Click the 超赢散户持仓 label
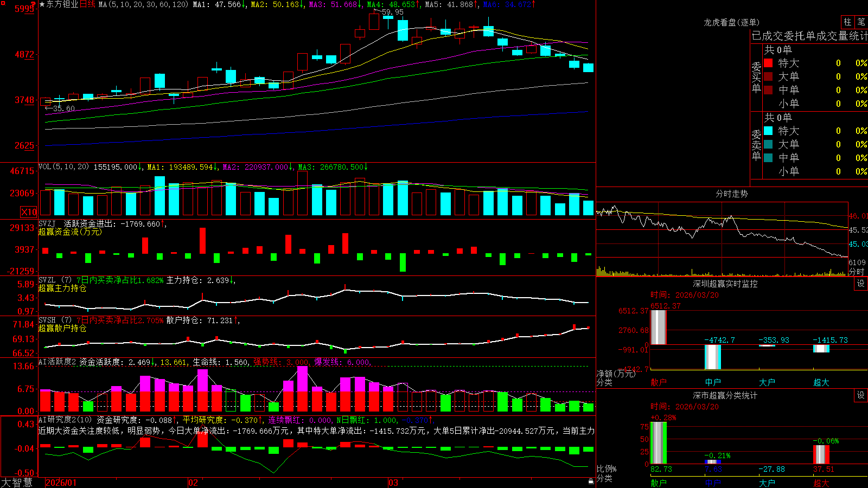This screenshot has height=488, width=868. tap(62, 328)
